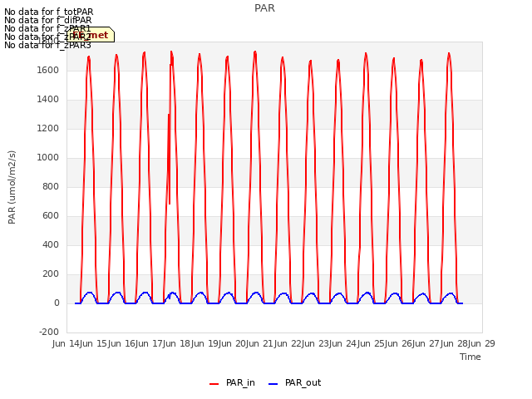Select the 'No data for f_totPAR' message
Image resolution: width=532 pixels, height=399 pixels.
(48, 12)
